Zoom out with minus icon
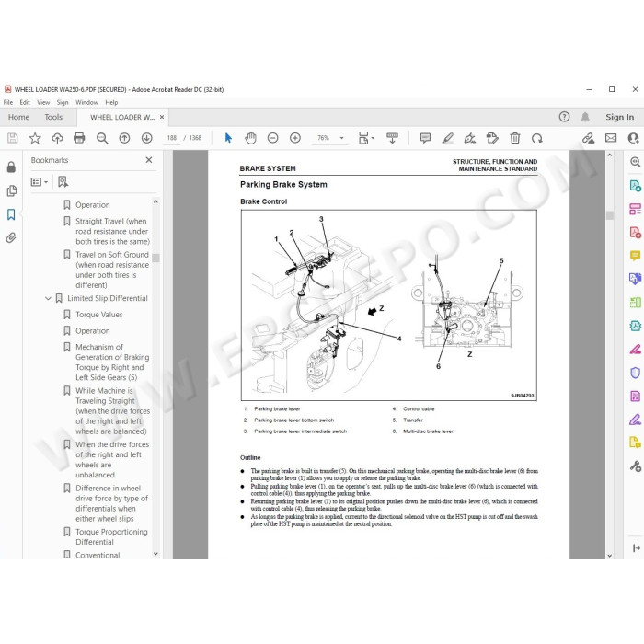Image resolution: width=644 pixels, height=644 pixels. click(x=272, y=138)
